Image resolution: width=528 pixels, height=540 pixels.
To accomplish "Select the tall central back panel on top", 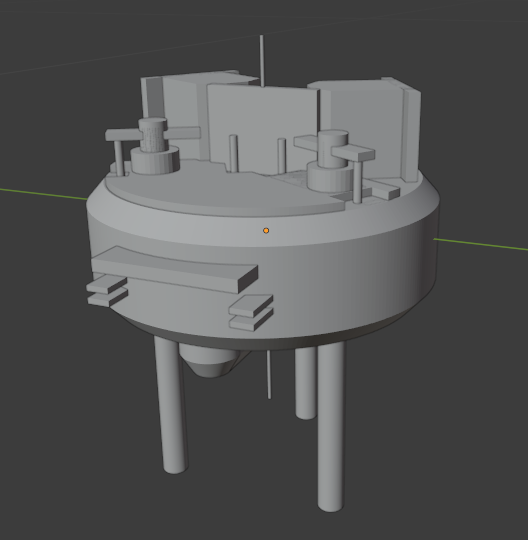I will (x=262, y=129).
